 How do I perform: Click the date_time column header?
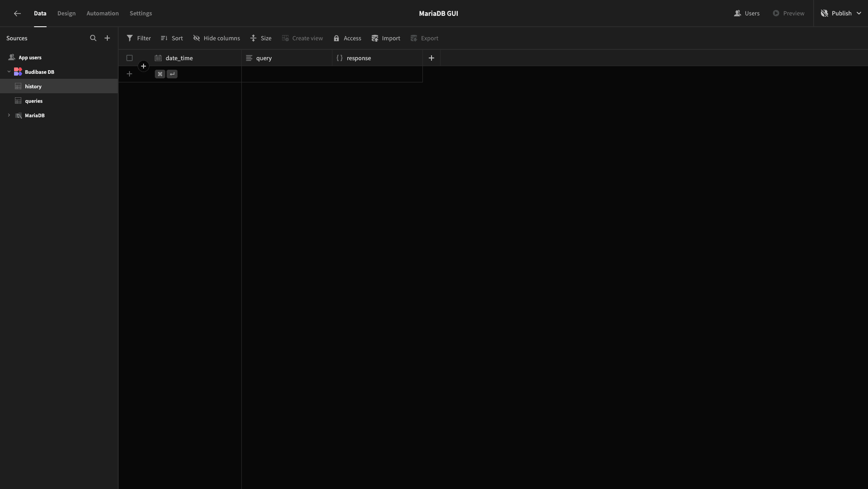pyautogui.click(x=196, y=58)
